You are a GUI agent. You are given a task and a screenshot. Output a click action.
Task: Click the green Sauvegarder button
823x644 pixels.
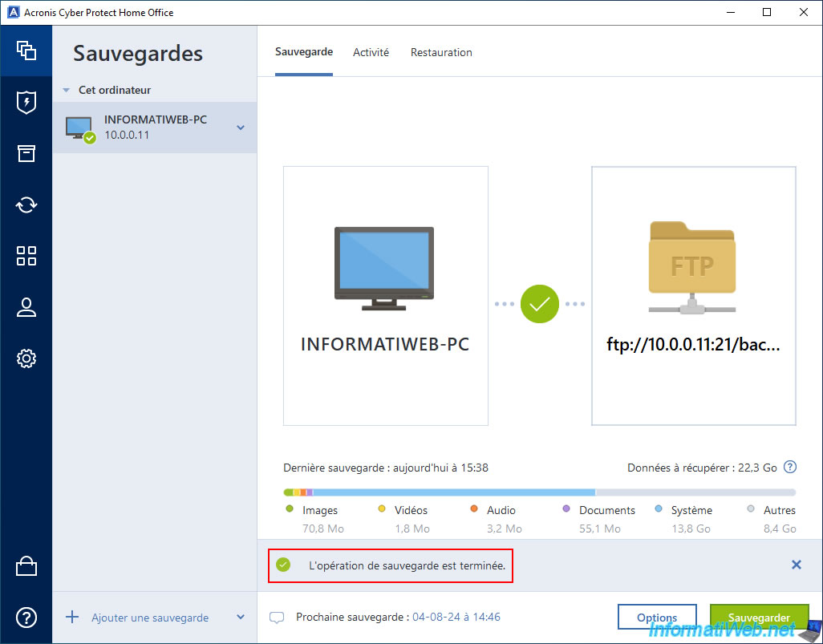point(759,618)
